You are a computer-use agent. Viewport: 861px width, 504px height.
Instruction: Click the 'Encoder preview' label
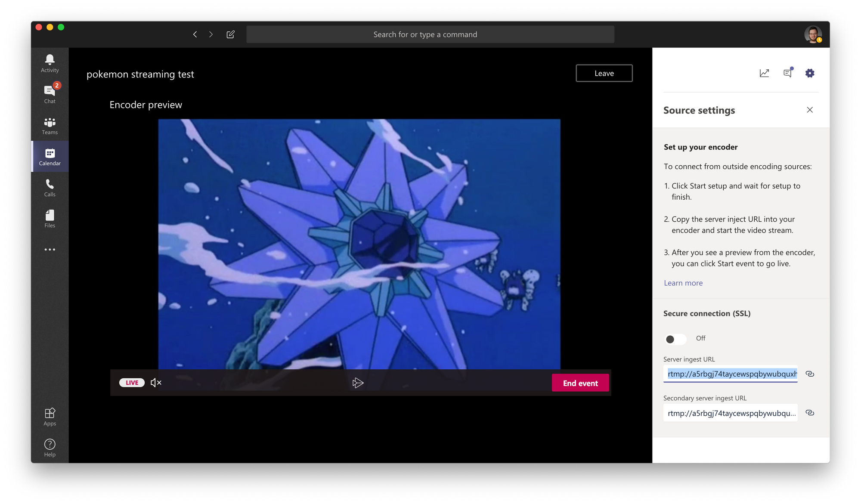tap(146, 105)
